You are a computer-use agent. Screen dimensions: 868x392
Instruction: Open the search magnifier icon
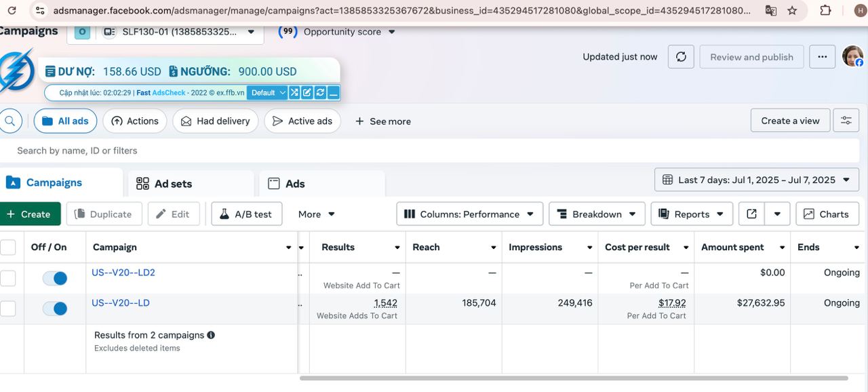click(x=10, y=121)
